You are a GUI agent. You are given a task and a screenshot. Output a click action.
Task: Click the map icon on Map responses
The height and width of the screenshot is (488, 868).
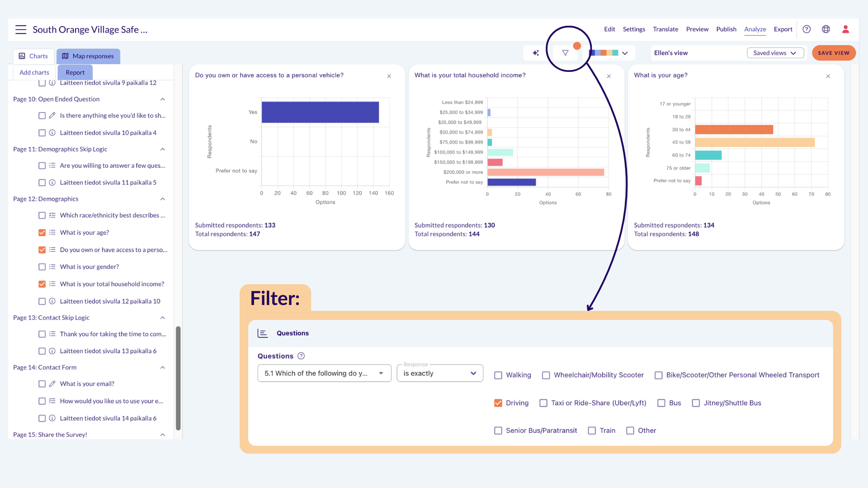(x=65, y=56)
